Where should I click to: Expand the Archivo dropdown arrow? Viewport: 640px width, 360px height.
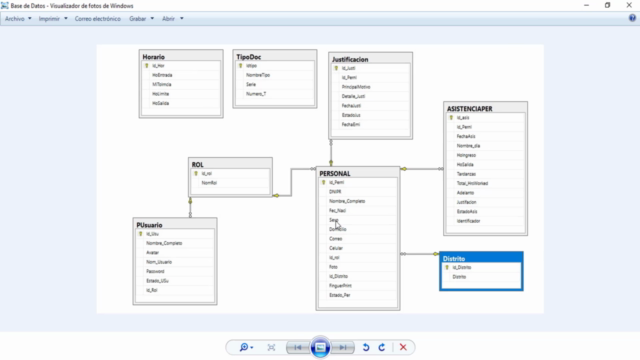[29, 19]
